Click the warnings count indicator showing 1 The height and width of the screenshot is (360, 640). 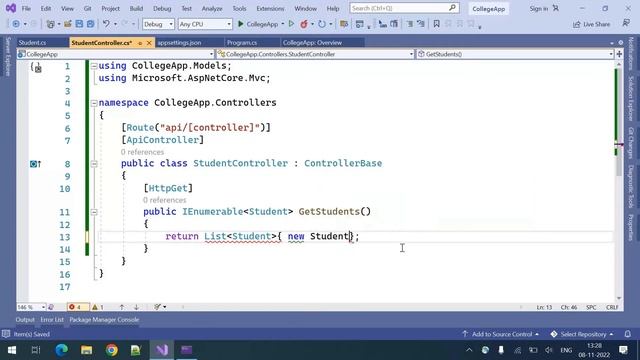tap(98, 307)
